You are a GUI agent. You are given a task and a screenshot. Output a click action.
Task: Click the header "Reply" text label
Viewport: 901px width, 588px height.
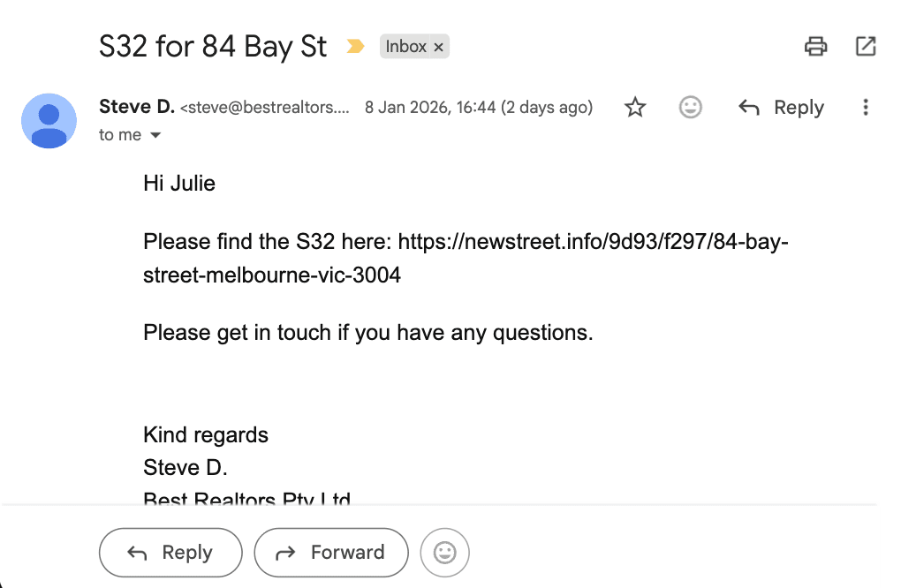coord(799,108)
